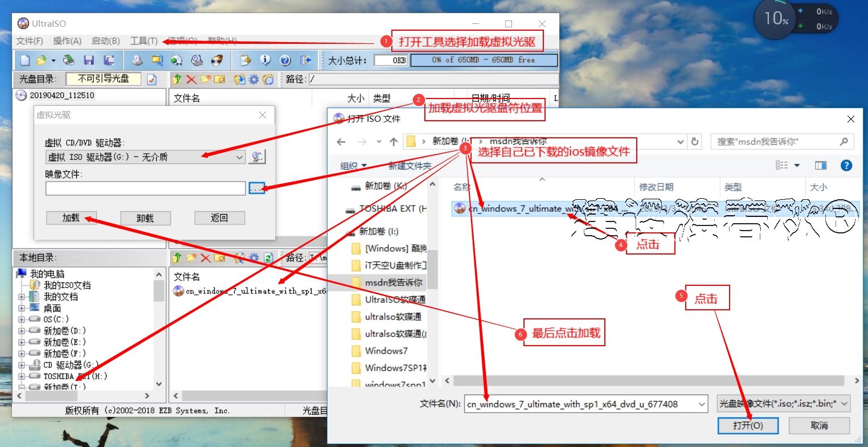This screenshot has width=868, height=447.
Task: Click the search magnifier icon in Open ISO dialog
Action: tap(844, 142)
